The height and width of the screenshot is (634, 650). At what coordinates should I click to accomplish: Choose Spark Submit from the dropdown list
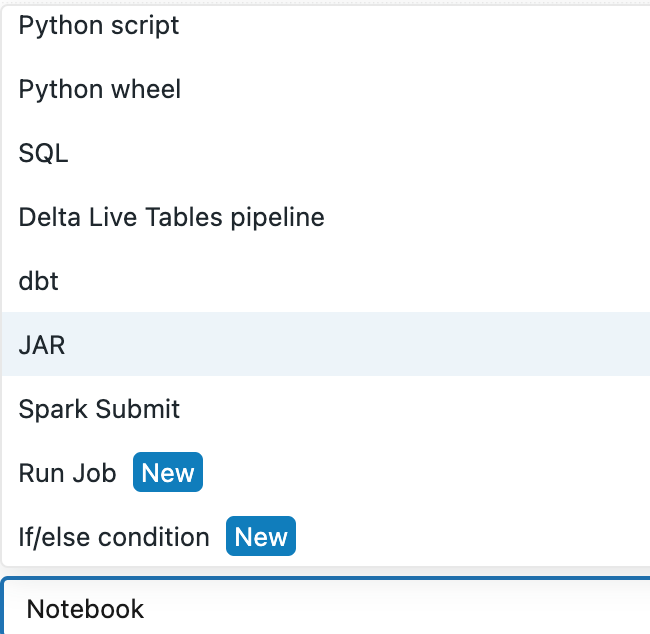point(326,408)
